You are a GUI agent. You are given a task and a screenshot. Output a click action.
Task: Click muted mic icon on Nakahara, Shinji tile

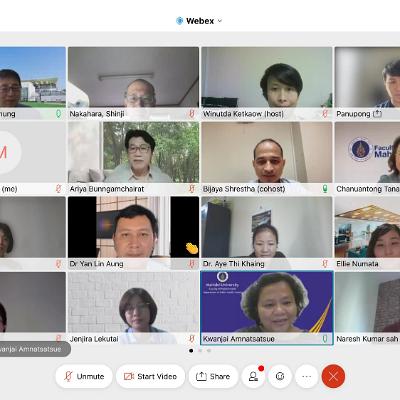(192, 114)
